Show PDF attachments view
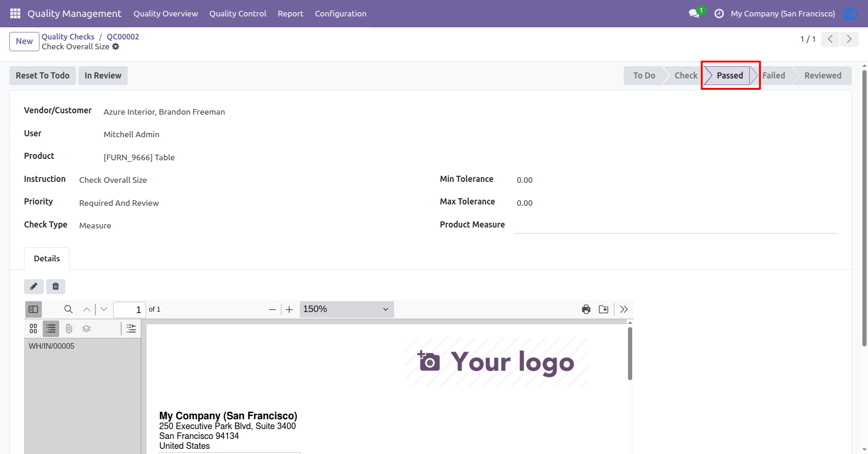Screen dimensions: 868x454 pyautogui.click(x=69, y=329)
